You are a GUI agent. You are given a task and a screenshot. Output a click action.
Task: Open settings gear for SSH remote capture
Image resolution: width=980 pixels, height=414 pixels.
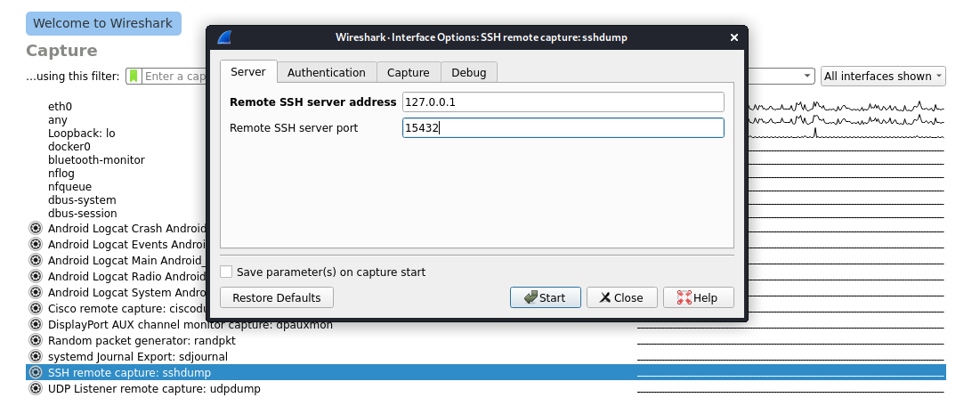pyautogui.click(x=35, y=373)
